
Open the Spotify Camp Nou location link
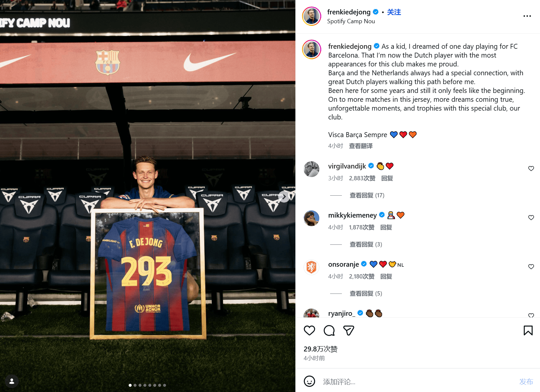tap(351, 21)
